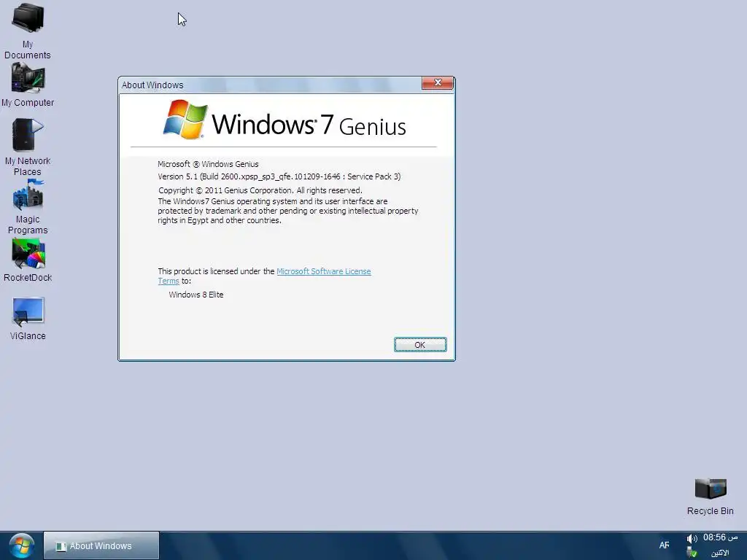Click the 08:56 taskbar clock
This screenshot has width=747, height=560.
(x=720, y=537)
